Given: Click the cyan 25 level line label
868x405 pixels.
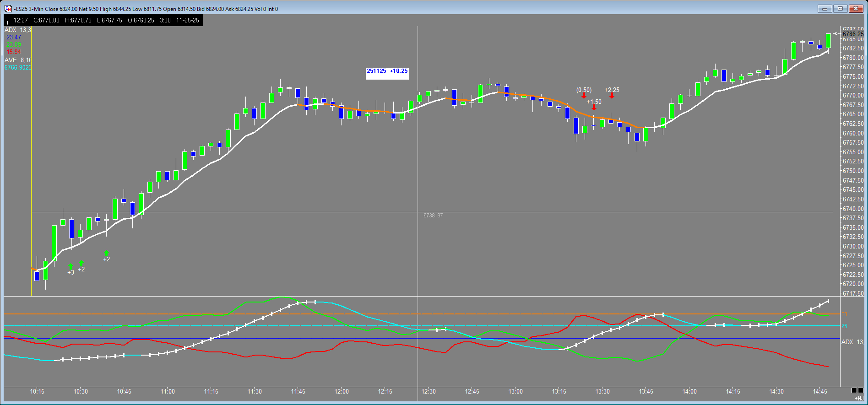Looking at the screenshot, I should [844, 326].
